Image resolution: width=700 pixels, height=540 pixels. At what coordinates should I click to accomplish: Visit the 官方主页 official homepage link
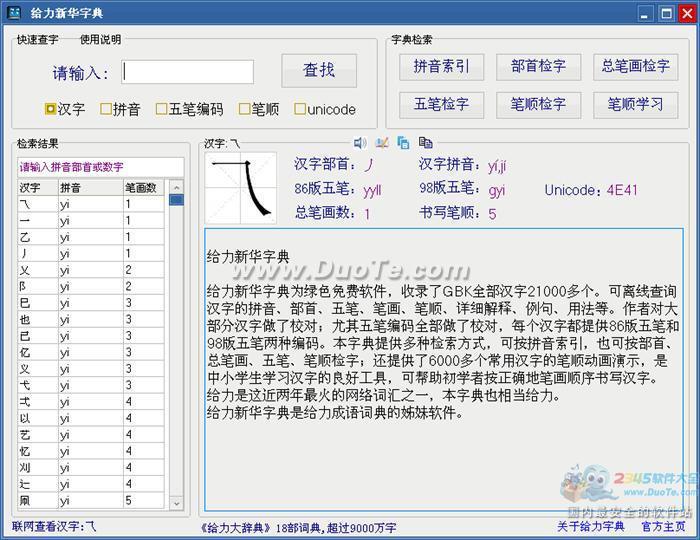pyautogui.click(x=663, y=527)
